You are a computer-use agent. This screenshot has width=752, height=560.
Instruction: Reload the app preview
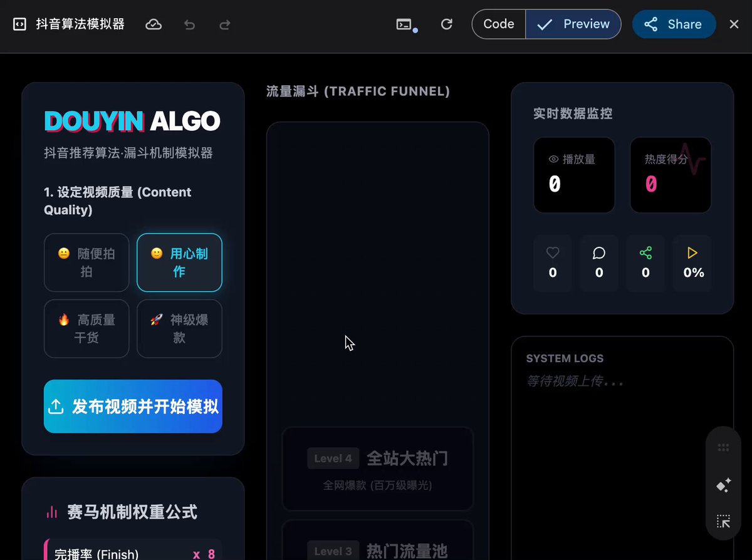447,24
